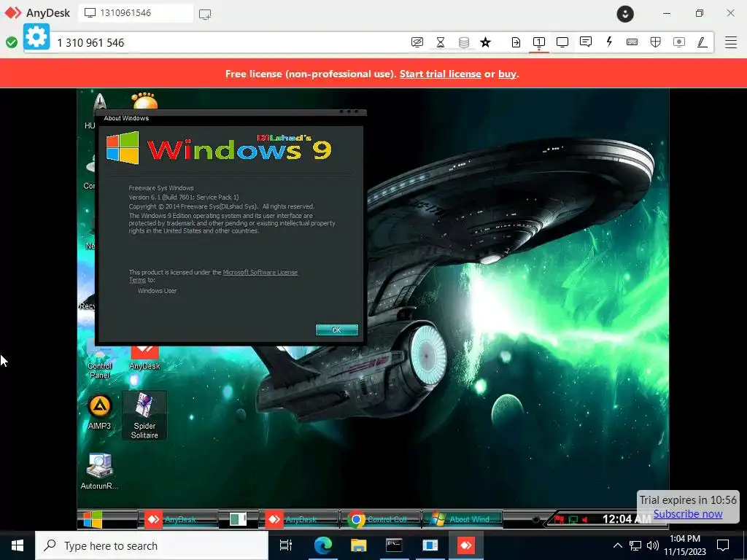This screenshot has width=747, height=560.
Task: Open file transfer icon with arrow
Action: [516, 42]
